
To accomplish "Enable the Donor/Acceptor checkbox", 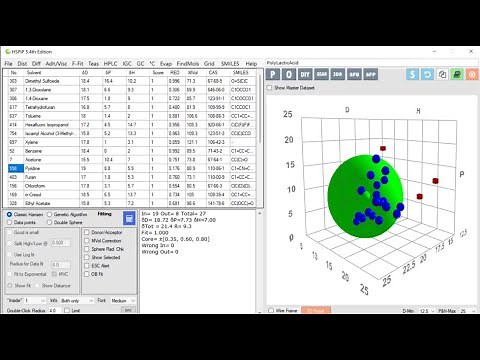I will click(87, 232).
